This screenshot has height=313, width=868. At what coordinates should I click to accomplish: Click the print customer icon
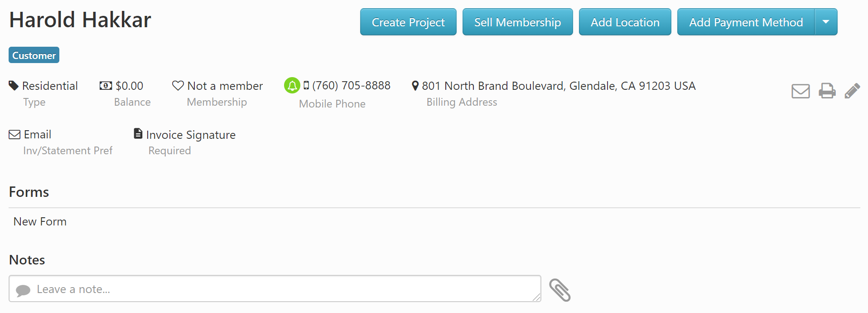pyautogui.click(x=827, y=91)
